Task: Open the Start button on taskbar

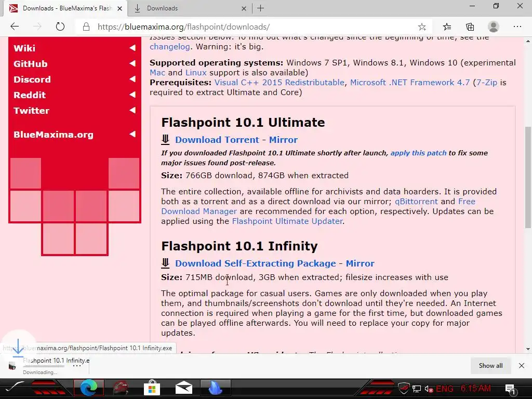Action: point(15,388)
